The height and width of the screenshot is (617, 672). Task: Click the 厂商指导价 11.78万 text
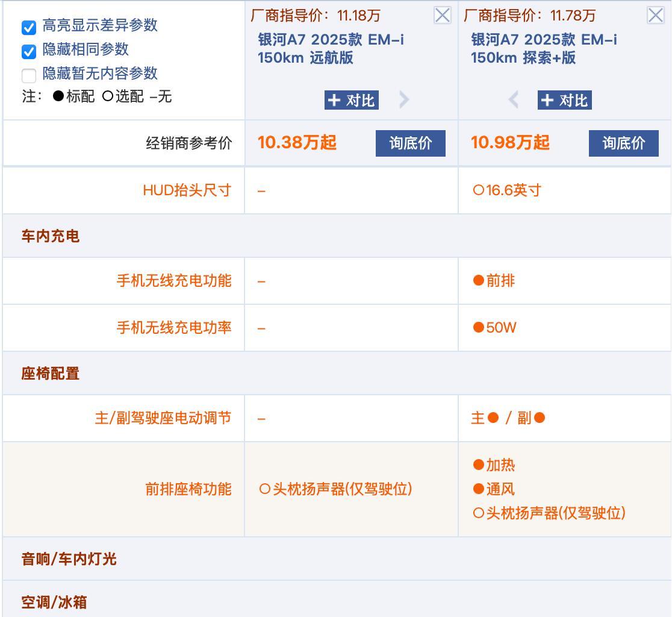(x=530, y=16)
